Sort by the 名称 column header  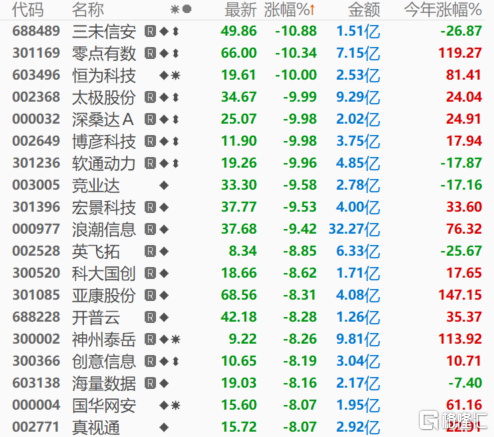pos(88,9)
